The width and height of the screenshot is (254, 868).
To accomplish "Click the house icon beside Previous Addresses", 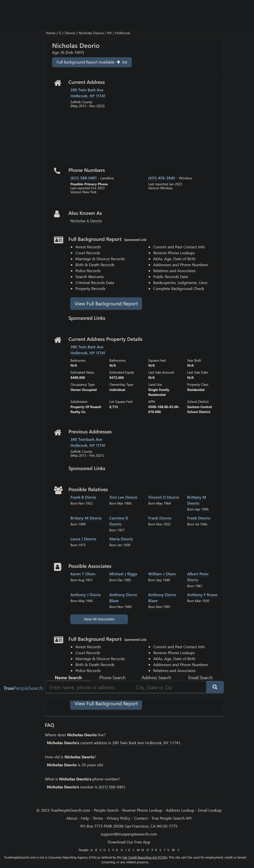I will pyautogui.click(x=58, y=432).
